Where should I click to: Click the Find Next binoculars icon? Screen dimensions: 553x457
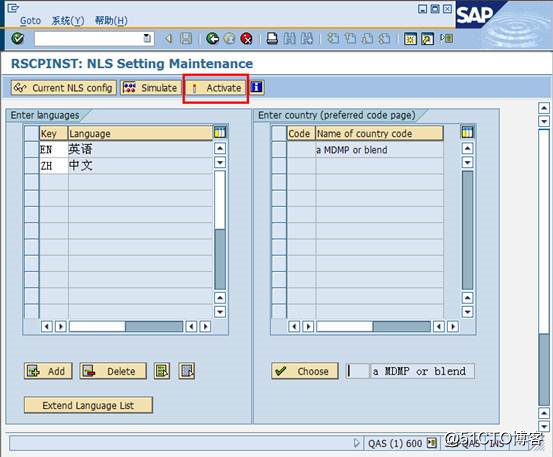point(307,38)
